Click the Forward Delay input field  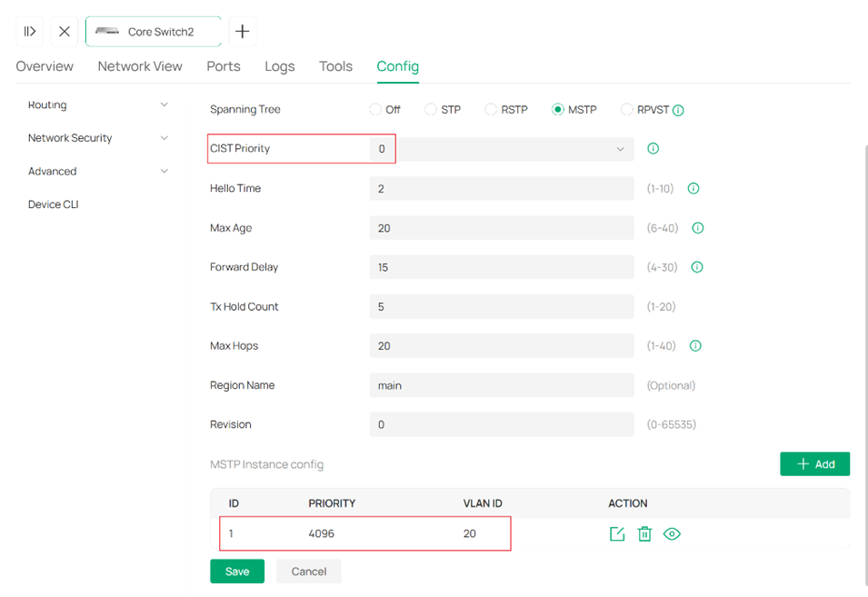pyautogui.click(x=502, y=267)
